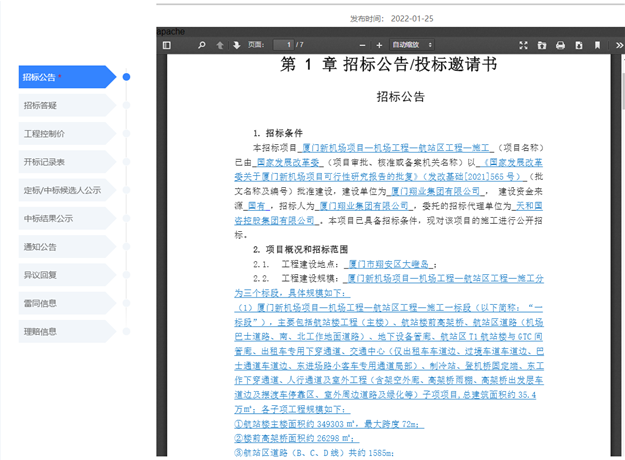625x460 pixels.
Task: Select the 工程控制价 tab
Action: coord(67,134)
